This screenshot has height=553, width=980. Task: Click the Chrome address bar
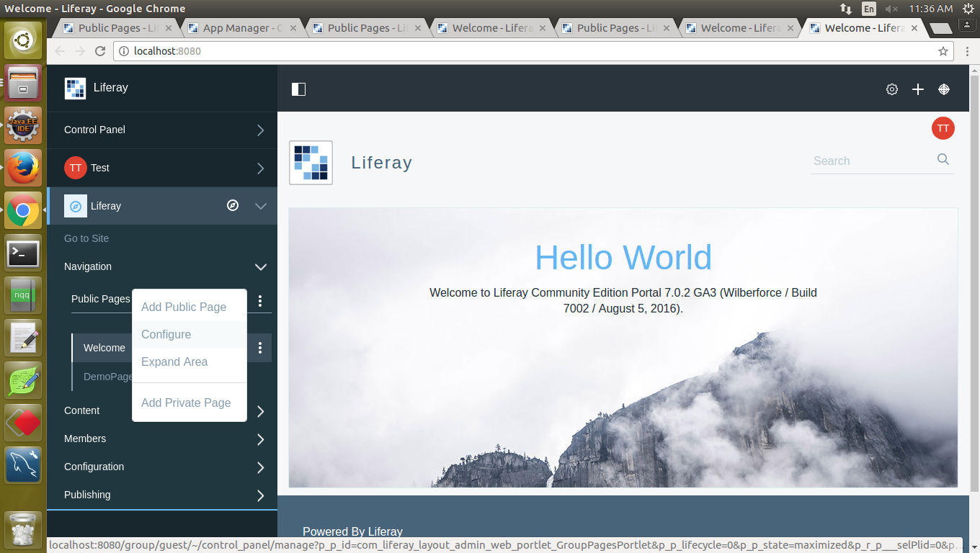pos(533,51)
